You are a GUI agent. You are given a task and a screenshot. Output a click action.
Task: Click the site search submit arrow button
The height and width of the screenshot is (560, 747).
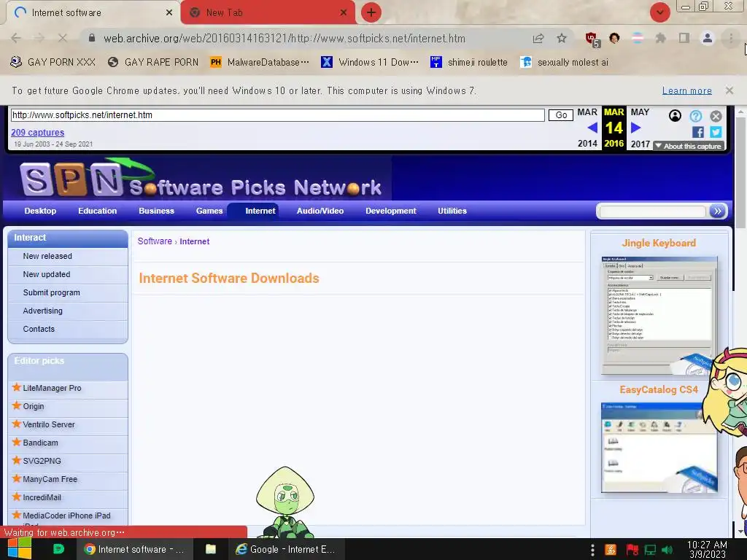pos(717,211)
